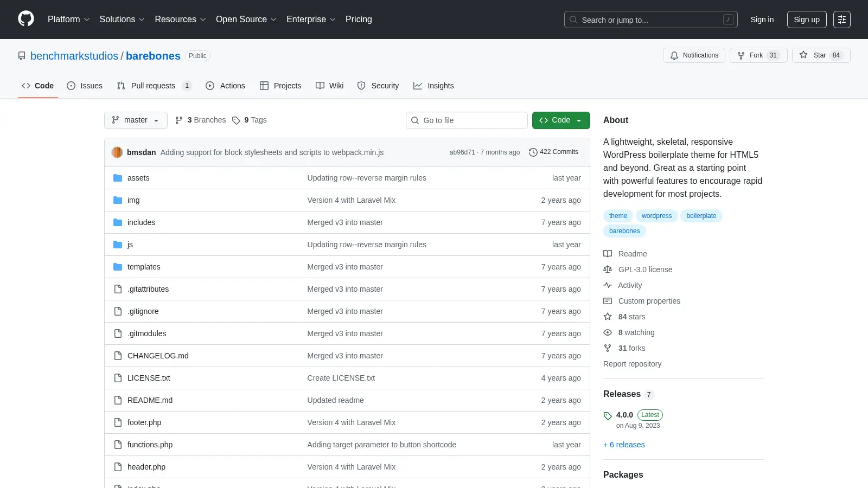Click the assets folder icon
The image size is (868, 488).
tap(118, 178)
